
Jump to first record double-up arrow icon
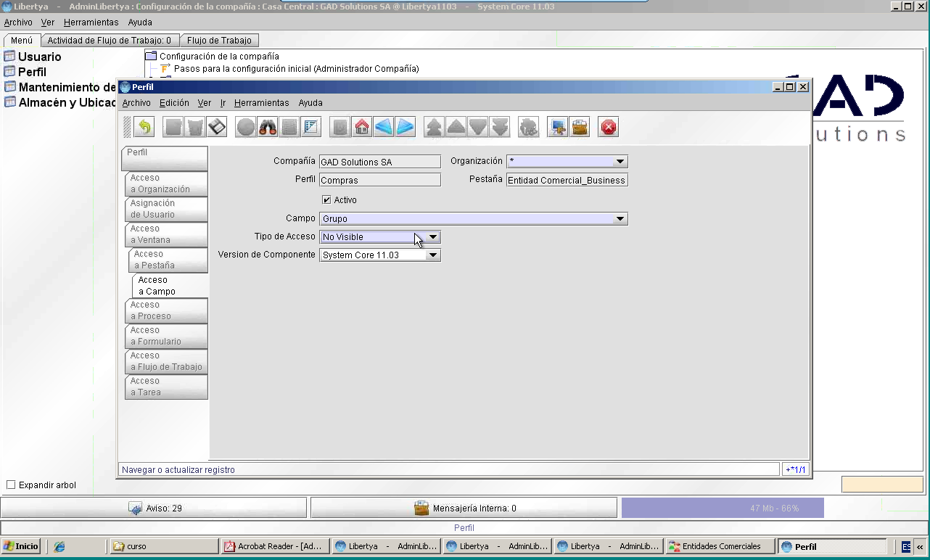[x=435, y=128]
